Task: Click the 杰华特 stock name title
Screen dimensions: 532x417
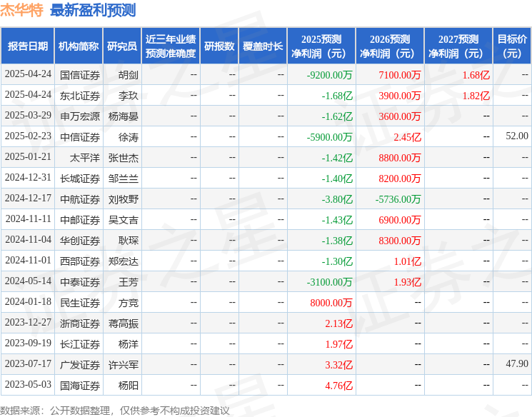Action: point(21,10)
